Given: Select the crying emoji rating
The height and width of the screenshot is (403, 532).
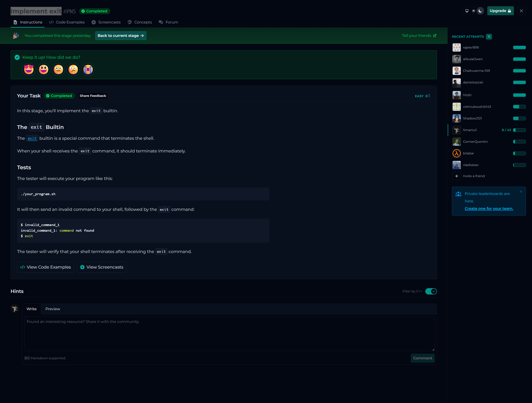Looking at the screenshot, I should [88, 70].
